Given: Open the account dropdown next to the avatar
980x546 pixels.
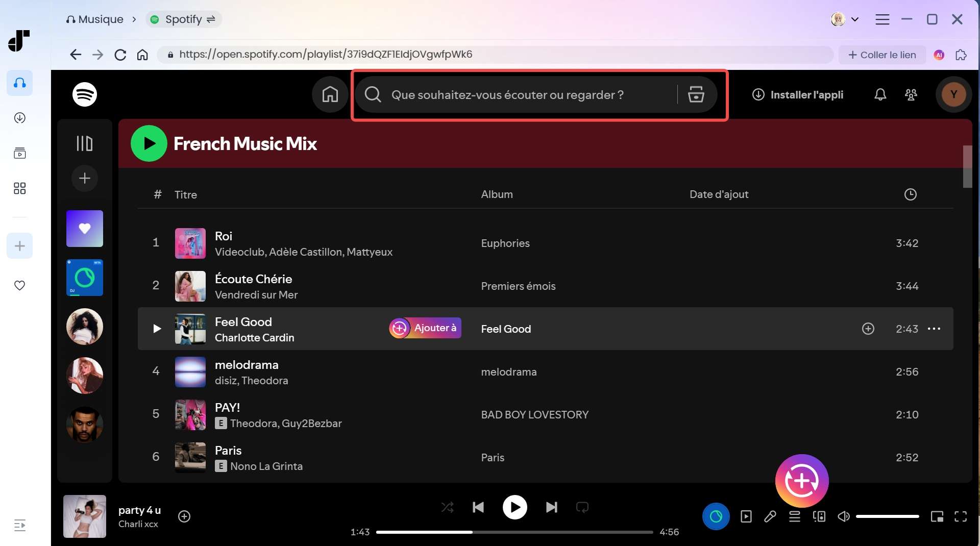Looking at the screenshot, I should 856,19.
